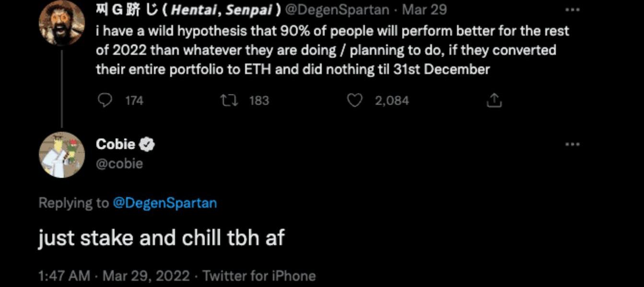Like the tweet using the heart icon
Viewport: 644px width, 287px height.
pos(354,100)
